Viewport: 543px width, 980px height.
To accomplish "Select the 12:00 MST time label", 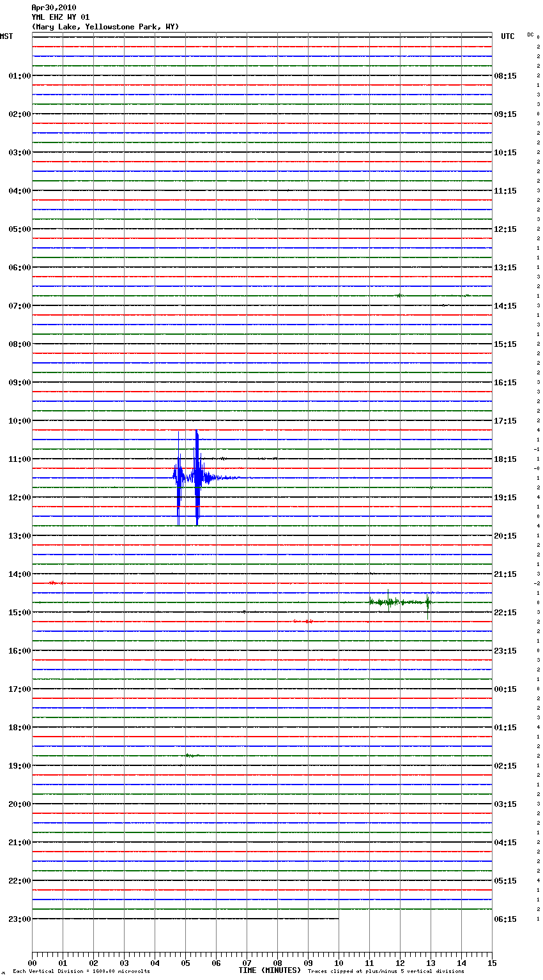I will (19, 498).
